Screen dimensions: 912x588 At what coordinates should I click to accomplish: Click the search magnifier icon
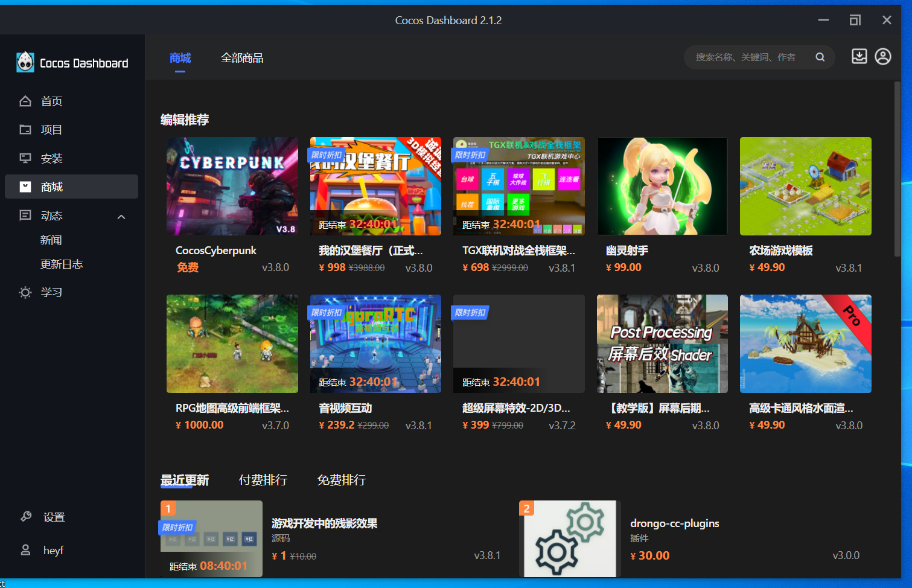[x=820, y=57]
